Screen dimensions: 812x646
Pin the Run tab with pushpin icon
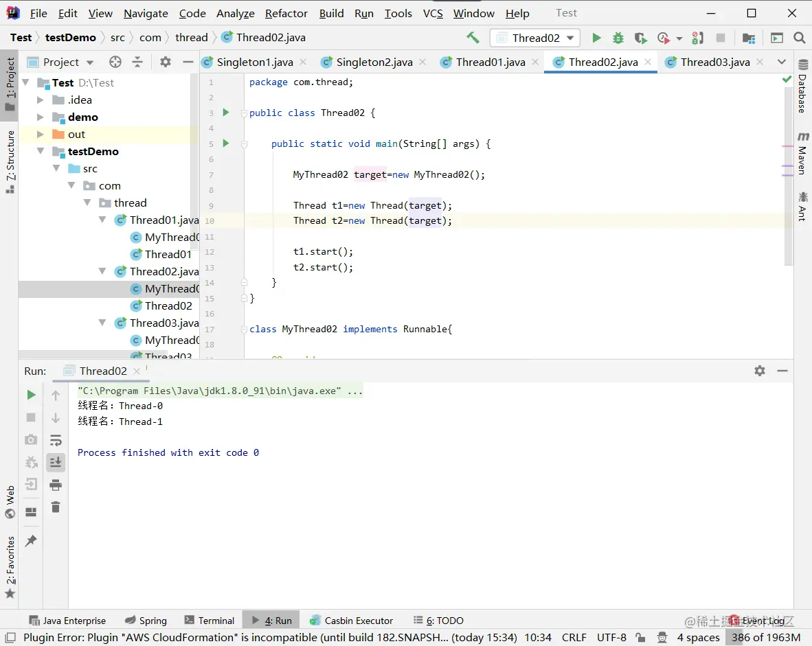31,540
